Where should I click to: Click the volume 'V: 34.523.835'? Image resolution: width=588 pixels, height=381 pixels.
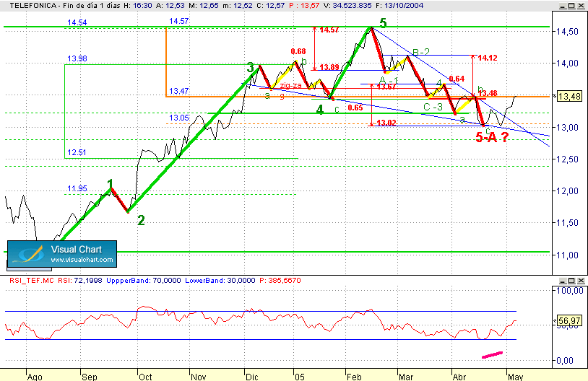(347, 6)
